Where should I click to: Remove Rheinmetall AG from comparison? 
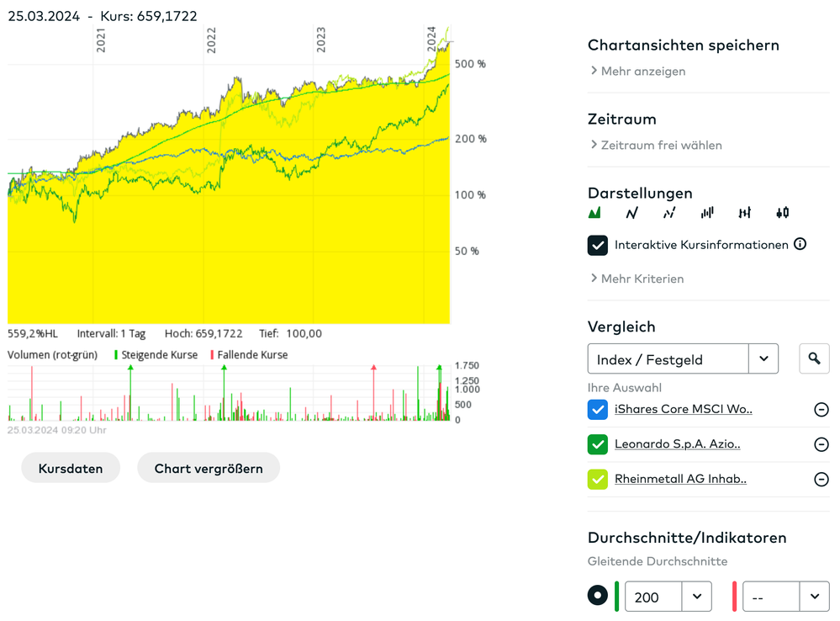(822, 480)
